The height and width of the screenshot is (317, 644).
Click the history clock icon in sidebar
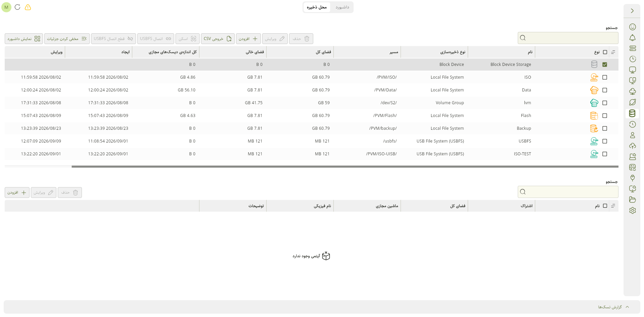632,124
